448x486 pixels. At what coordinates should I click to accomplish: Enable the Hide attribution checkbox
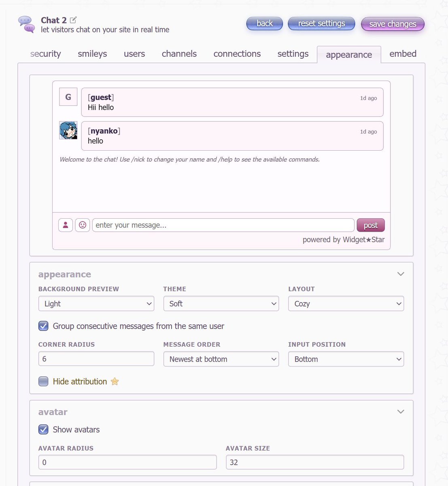(43, 382)
